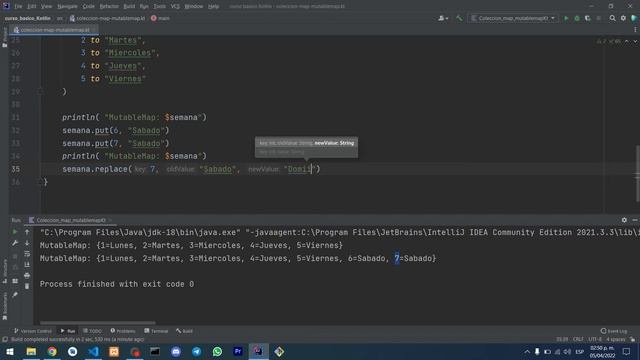
Task: Rerun program in Run panel
Action: coord(15,232)
